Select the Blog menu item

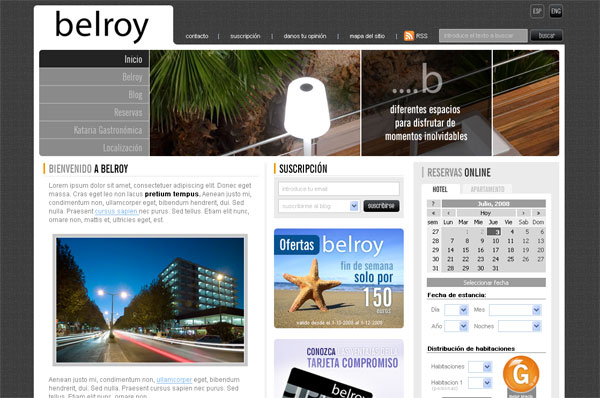coord(94,95)
